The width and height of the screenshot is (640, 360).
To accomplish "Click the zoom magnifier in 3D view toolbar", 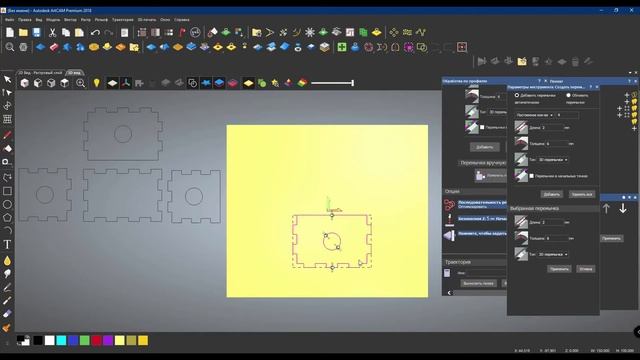I will click(x=80, y=83).
